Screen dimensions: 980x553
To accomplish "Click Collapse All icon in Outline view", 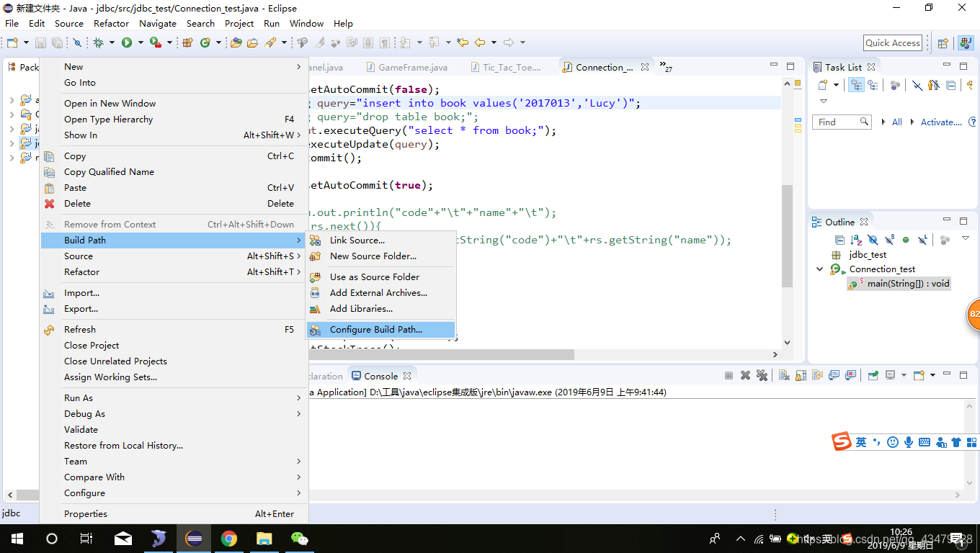I will pos(839,240).
